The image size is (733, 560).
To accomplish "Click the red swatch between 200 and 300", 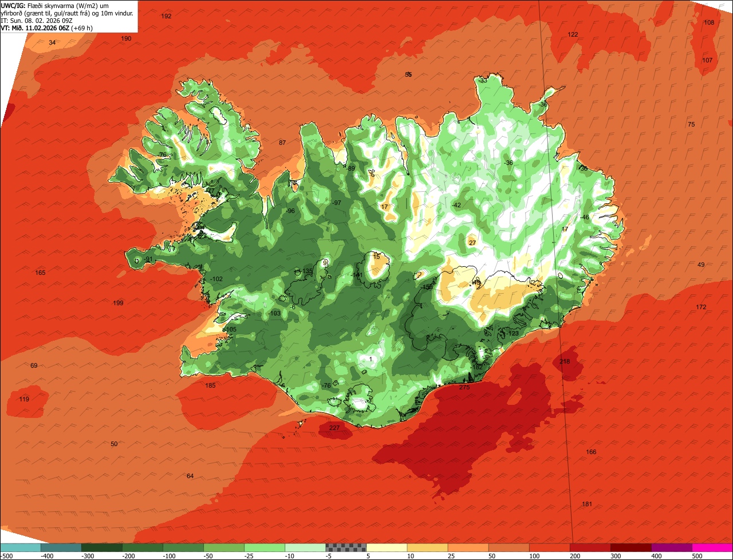I will [x=590, y=547].
